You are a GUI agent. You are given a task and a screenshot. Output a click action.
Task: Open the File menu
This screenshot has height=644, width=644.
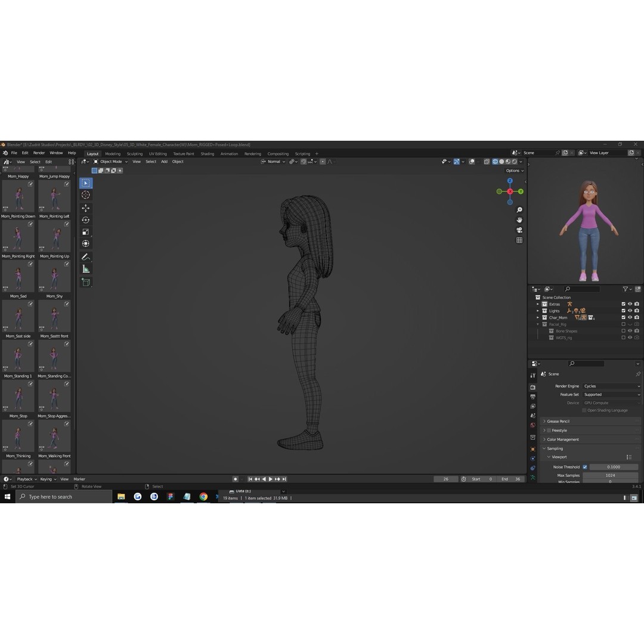pos(14,153)
